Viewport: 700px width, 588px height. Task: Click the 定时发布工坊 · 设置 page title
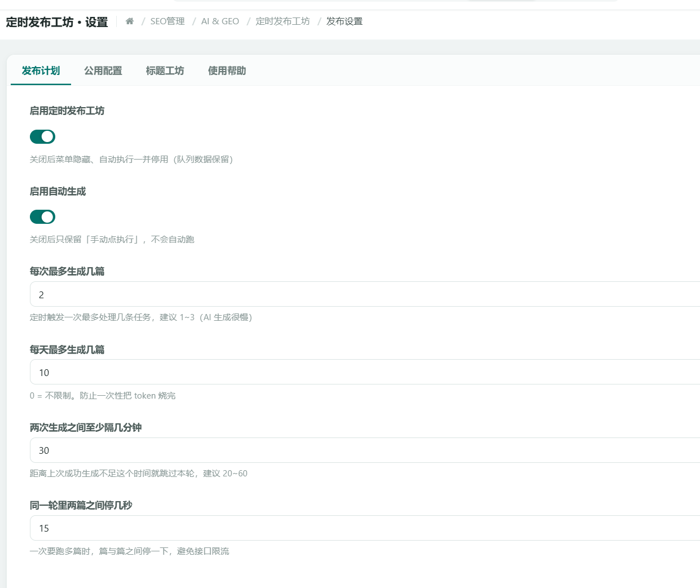(57, 22)
